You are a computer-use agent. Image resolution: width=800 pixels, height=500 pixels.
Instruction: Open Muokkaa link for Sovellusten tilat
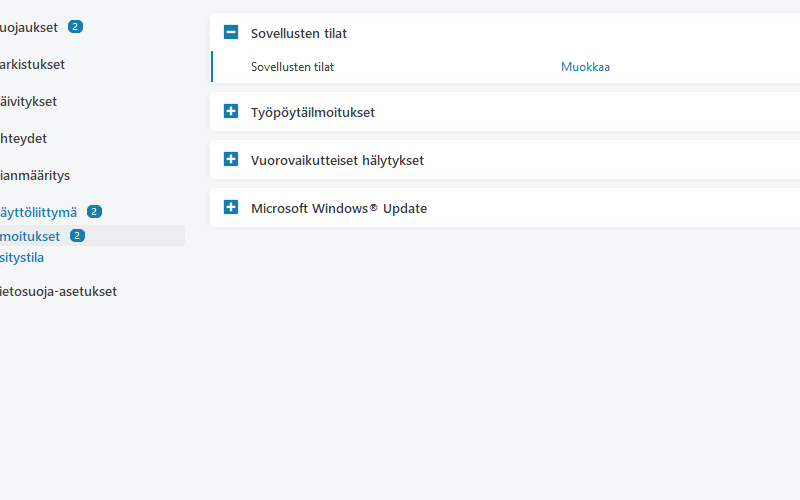(585, 67)
